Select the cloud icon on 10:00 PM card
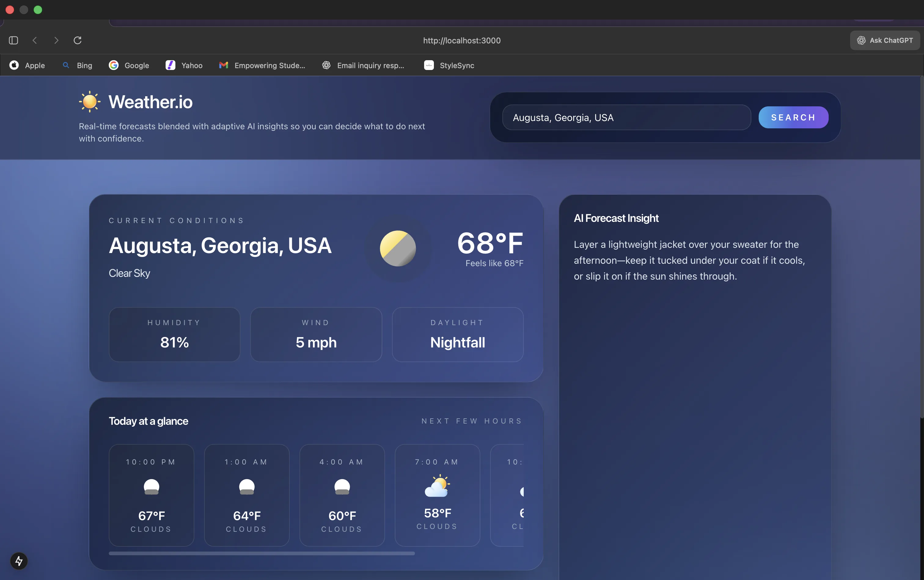 pos(151,487)
